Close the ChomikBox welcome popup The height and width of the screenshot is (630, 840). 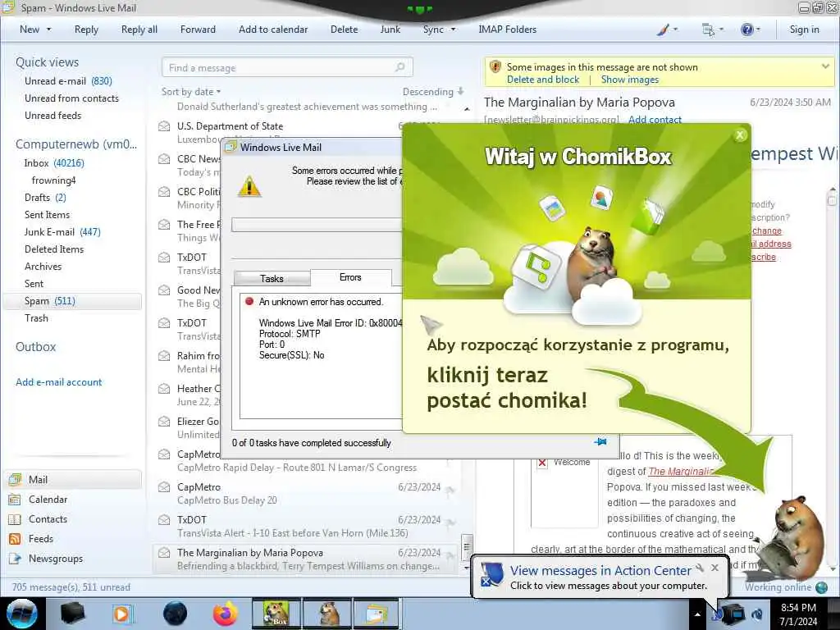(740, 135)
